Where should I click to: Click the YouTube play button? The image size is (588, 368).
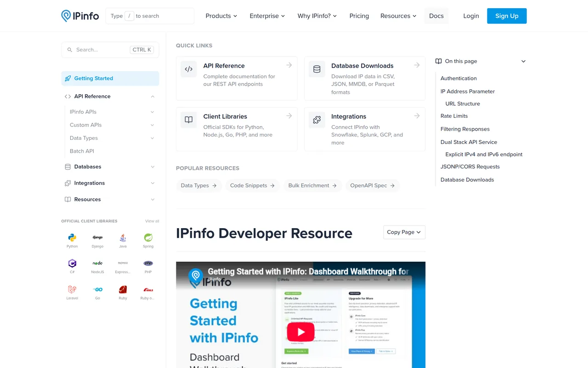point(301,332)
